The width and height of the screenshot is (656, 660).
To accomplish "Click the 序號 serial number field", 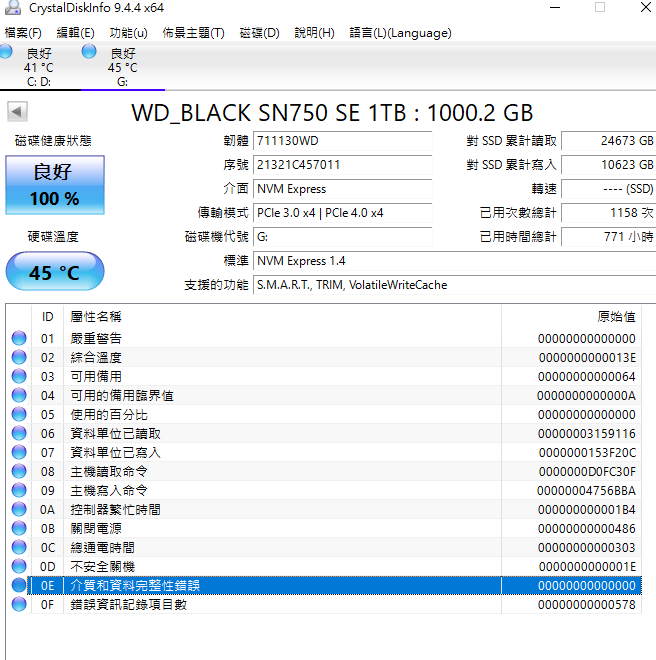I will (342, 165).
